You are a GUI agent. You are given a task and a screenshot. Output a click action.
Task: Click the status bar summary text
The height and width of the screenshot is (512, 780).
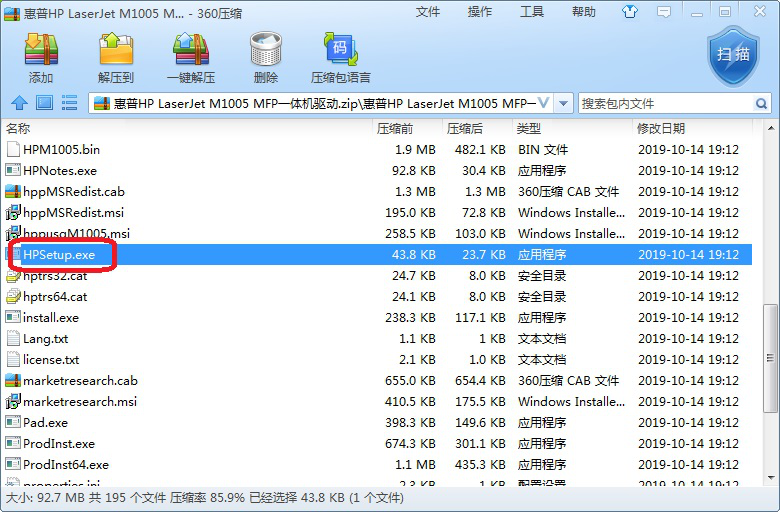click(204, 498)
